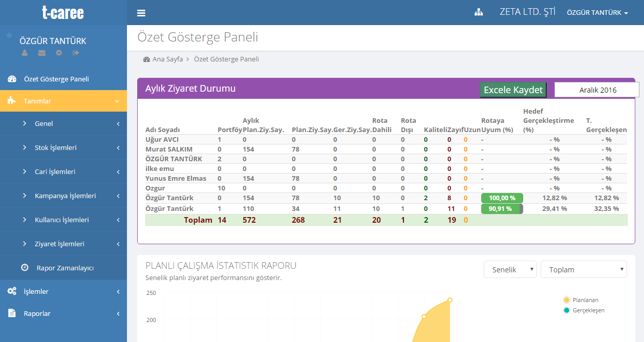Screen dimensions: 644x342
Task: Open the Senelik period dropdown
Action: (510, 269)
